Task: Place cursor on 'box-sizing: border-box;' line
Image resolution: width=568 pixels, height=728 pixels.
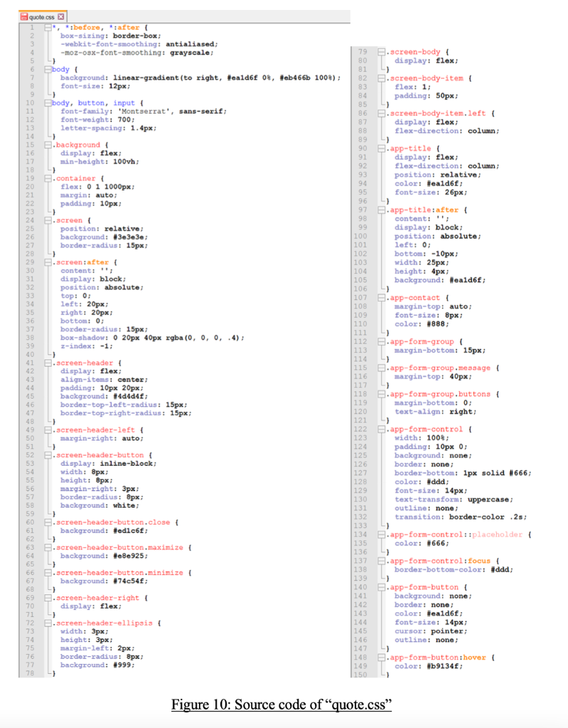Action: pos(110,36)
